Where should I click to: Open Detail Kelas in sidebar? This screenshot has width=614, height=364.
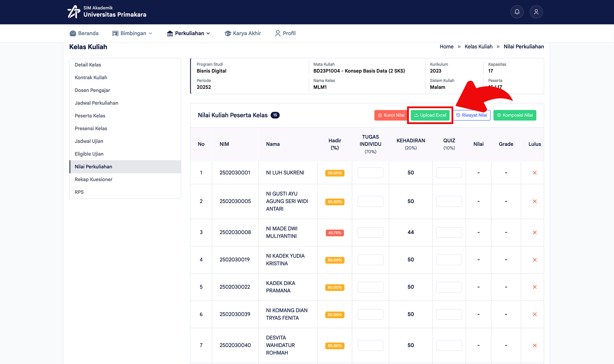click(125, 65)
